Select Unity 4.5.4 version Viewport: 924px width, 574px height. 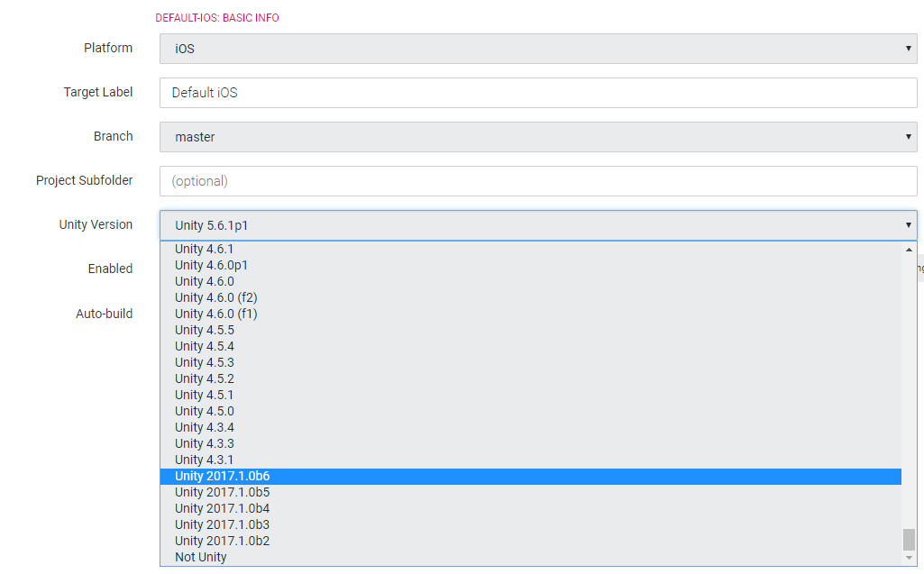(x=530, y=347)
